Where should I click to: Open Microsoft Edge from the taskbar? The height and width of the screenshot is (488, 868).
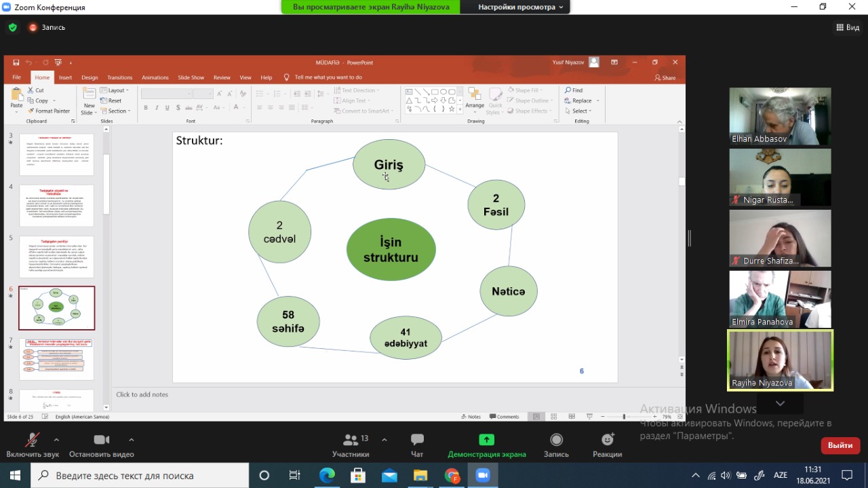(327, 475)
